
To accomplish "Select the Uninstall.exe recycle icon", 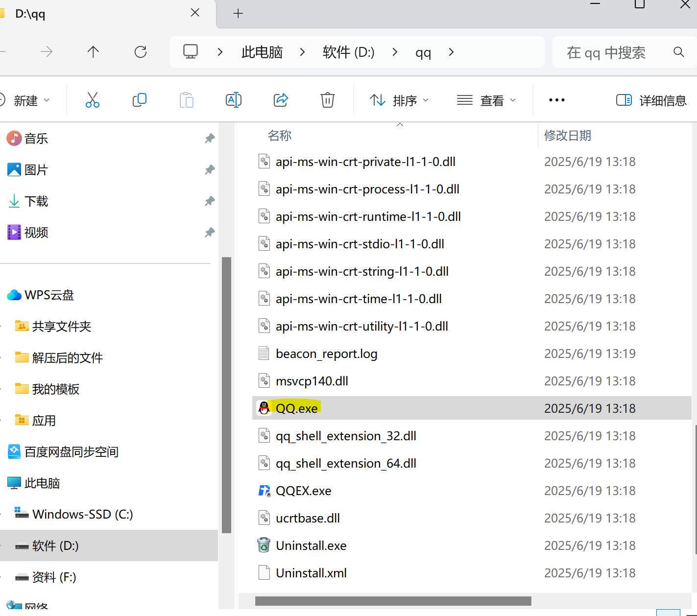I will 264,545.
